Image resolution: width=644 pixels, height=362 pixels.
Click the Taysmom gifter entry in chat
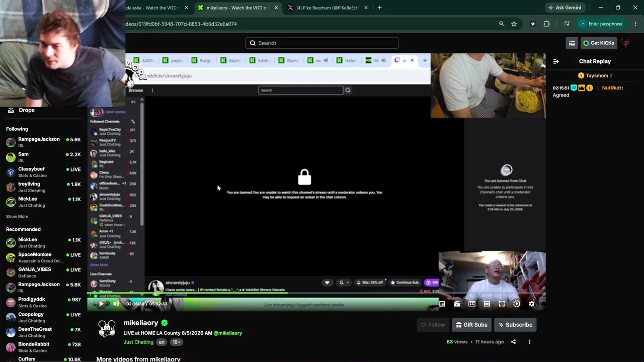coord(595,75)
